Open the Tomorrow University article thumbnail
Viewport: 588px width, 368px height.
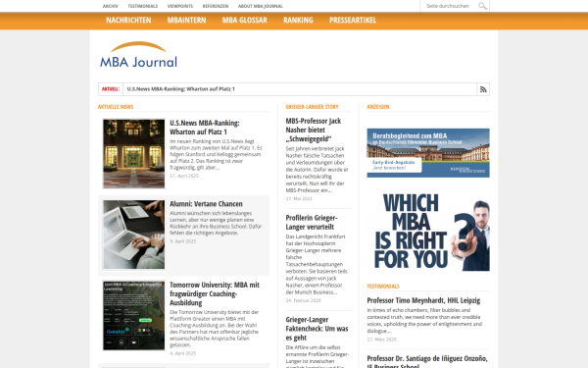click(134, 315)
